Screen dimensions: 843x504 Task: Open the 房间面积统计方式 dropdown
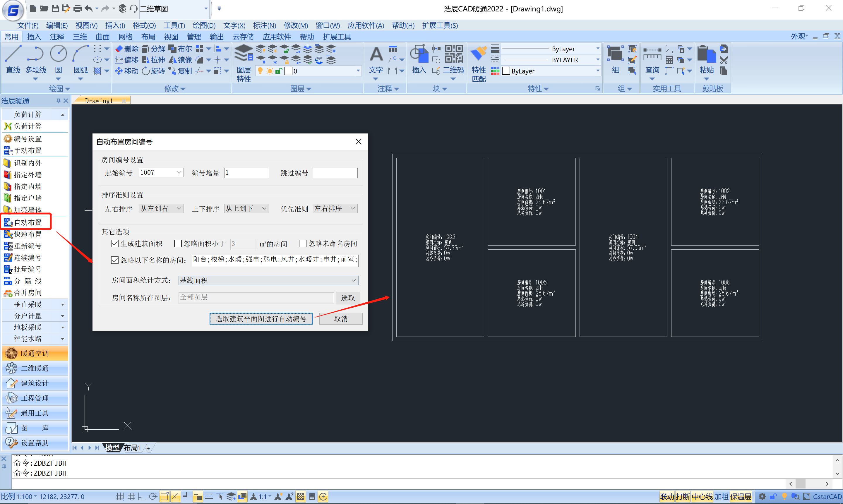point(353,280)
